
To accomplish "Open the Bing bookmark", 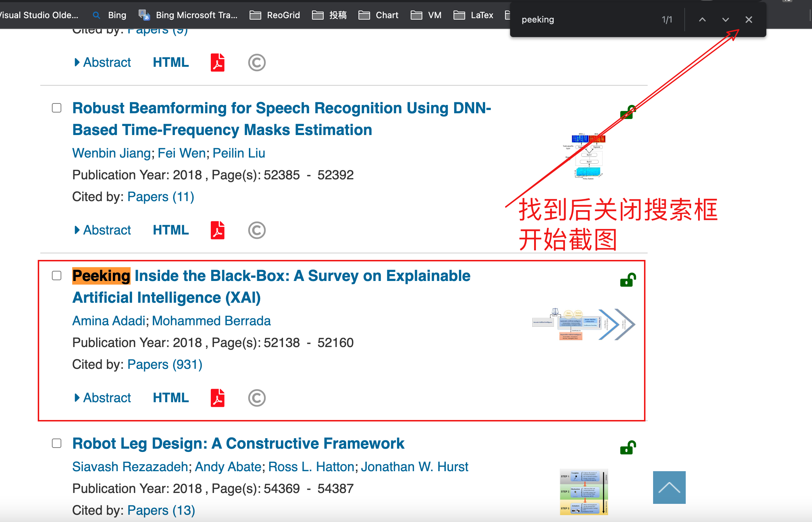I will tap(110, 15).
